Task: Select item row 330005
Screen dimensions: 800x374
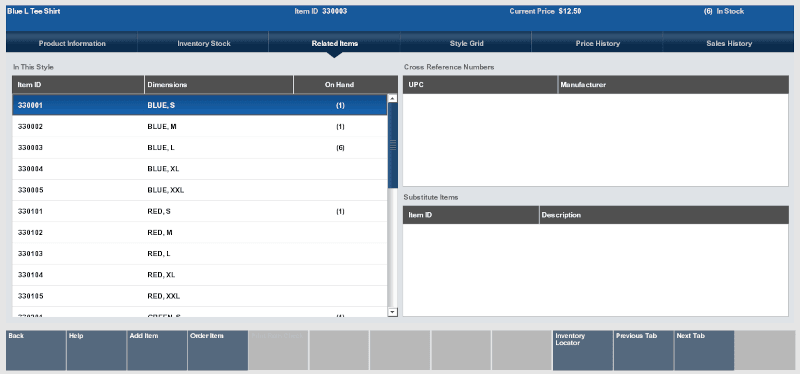Action: pos(200,190)
